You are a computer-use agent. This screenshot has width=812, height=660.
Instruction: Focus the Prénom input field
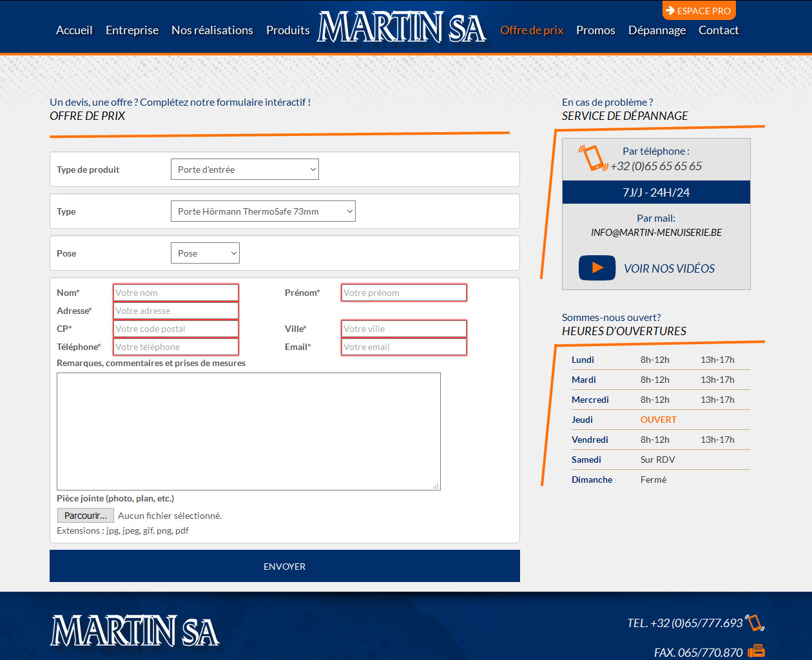404,293
